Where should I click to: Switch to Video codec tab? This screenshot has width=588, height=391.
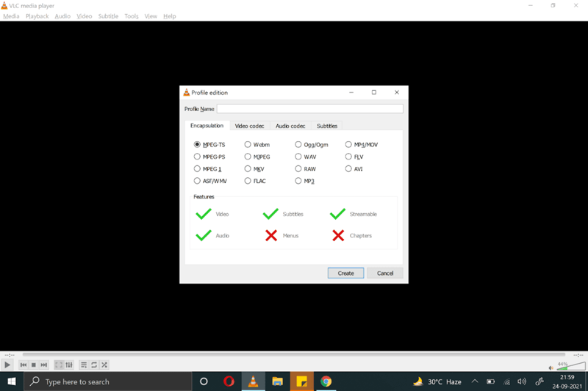tap(249, 126)
